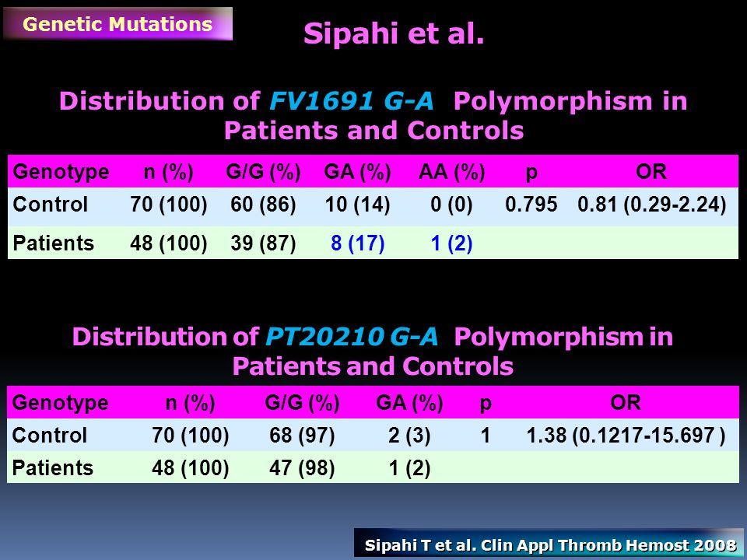This screenshot has height=560, width=747.
Task: Click the FV1691 G-A italic heading text
Action: coord(352,101)
